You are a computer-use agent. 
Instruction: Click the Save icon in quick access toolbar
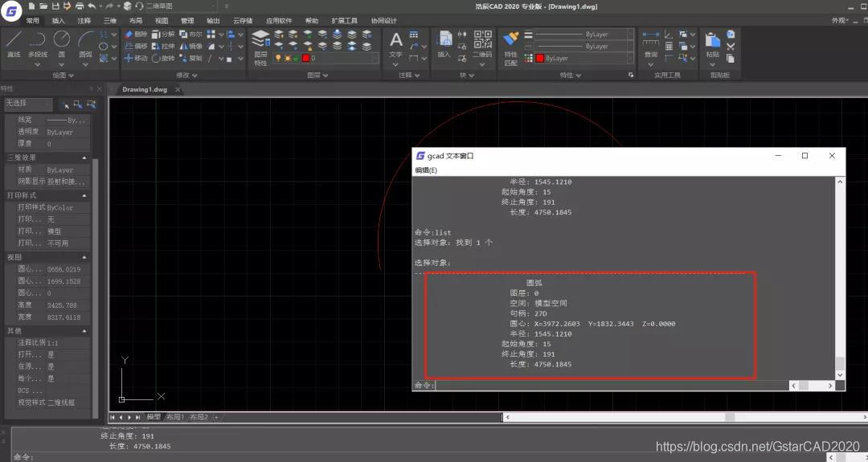click(x=55, y=6)
